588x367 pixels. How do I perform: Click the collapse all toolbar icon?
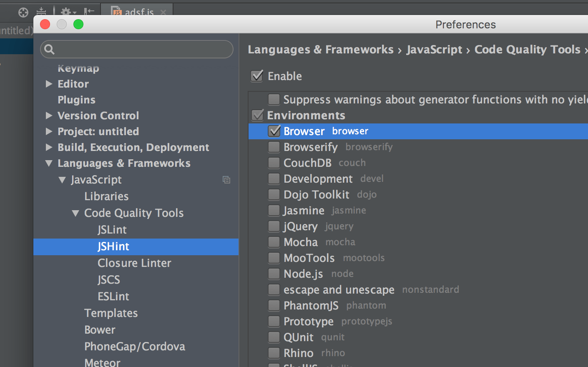41,13
